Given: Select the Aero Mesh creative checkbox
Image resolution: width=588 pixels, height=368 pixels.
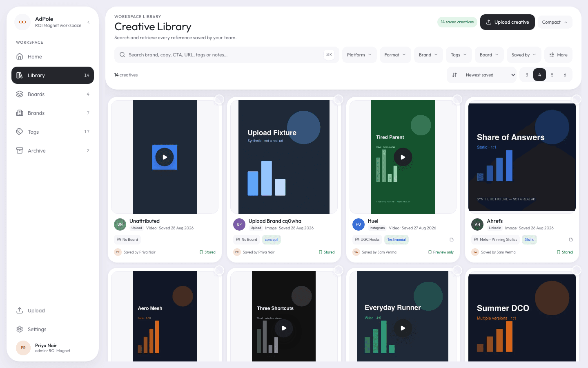Looking at the screenshot, I should [x=219, y=270].
